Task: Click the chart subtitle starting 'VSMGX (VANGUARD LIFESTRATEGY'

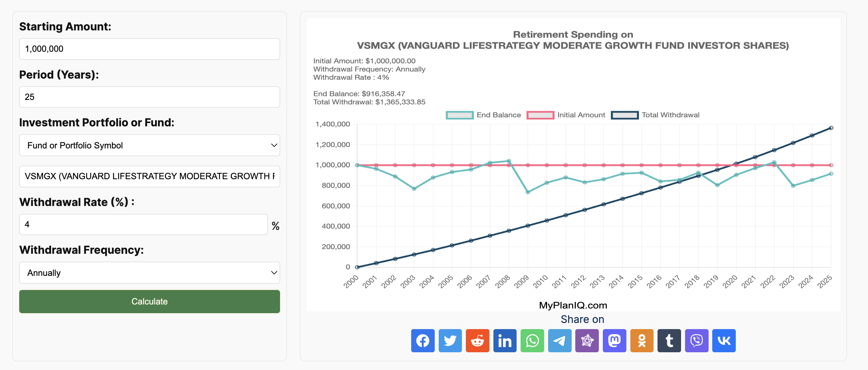Action: tap(573, 46)
